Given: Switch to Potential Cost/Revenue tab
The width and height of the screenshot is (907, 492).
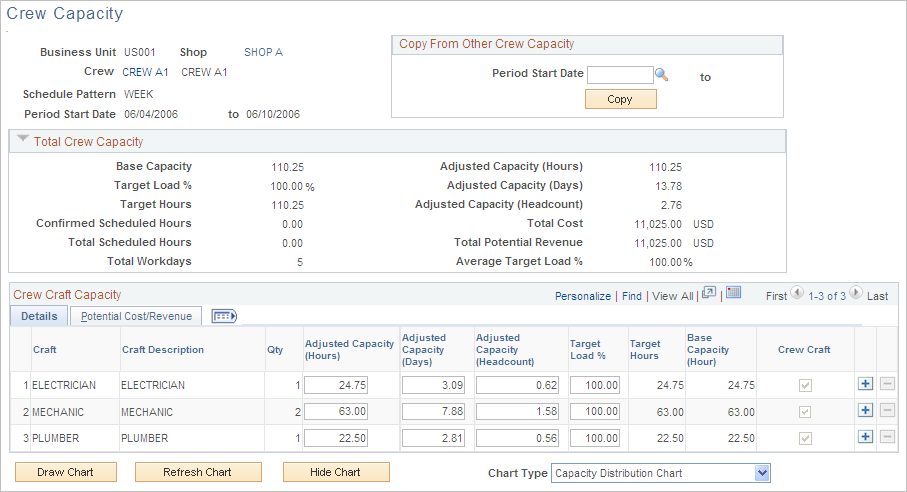Looking at the screenshot, I should click(136, 316).
